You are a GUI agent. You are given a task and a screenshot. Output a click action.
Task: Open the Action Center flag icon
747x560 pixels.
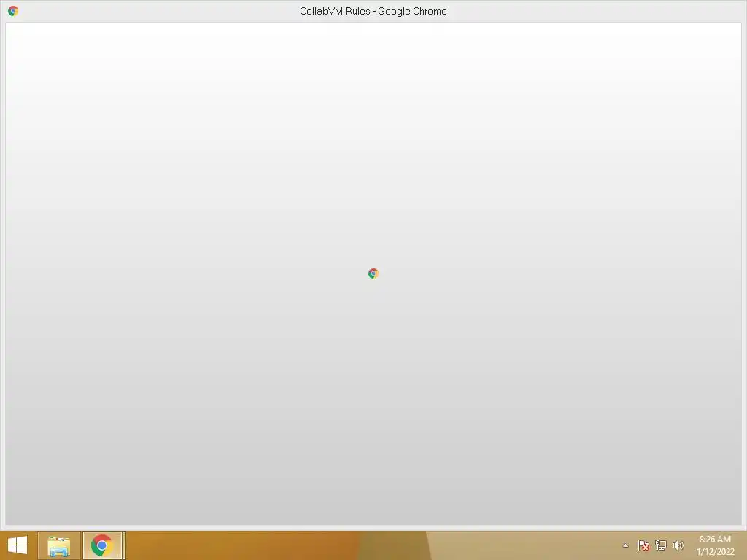643,545
